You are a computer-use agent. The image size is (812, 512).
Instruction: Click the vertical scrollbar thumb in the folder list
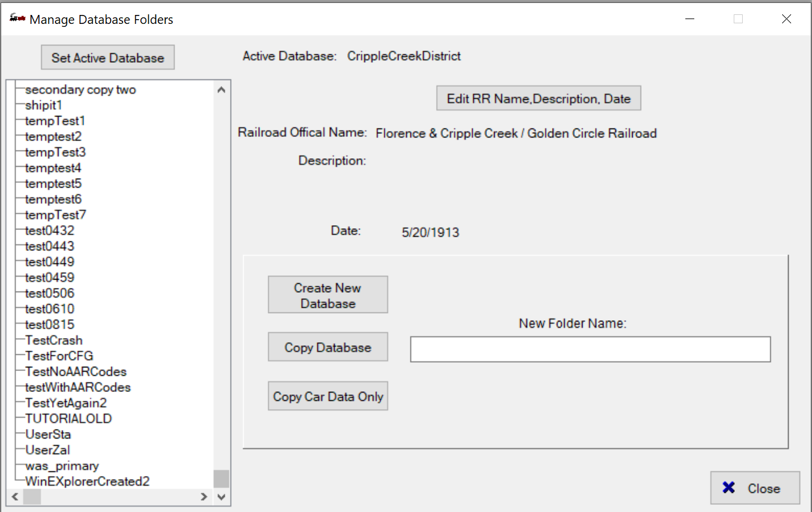tap(221, 479)
